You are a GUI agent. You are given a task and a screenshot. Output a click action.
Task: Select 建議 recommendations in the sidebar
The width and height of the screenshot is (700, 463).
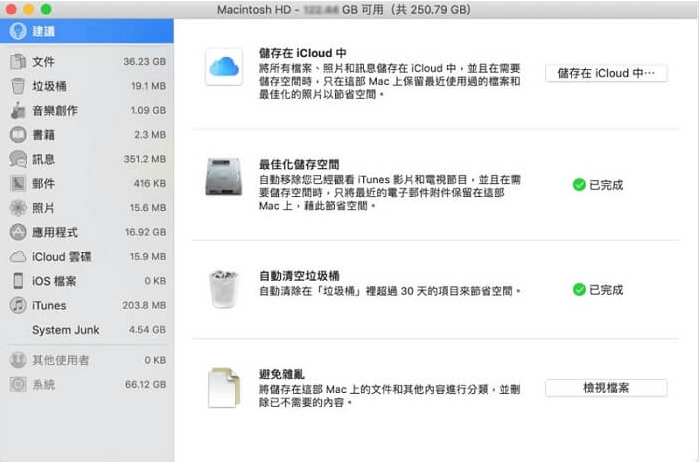point(43,32)
